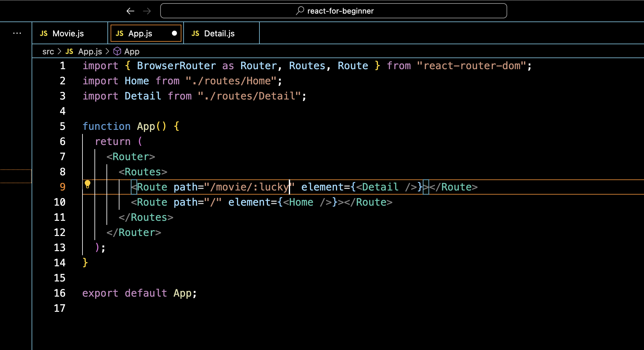Click the lightbulb code action icon
644x350 pixels.
tap(88, 184)
